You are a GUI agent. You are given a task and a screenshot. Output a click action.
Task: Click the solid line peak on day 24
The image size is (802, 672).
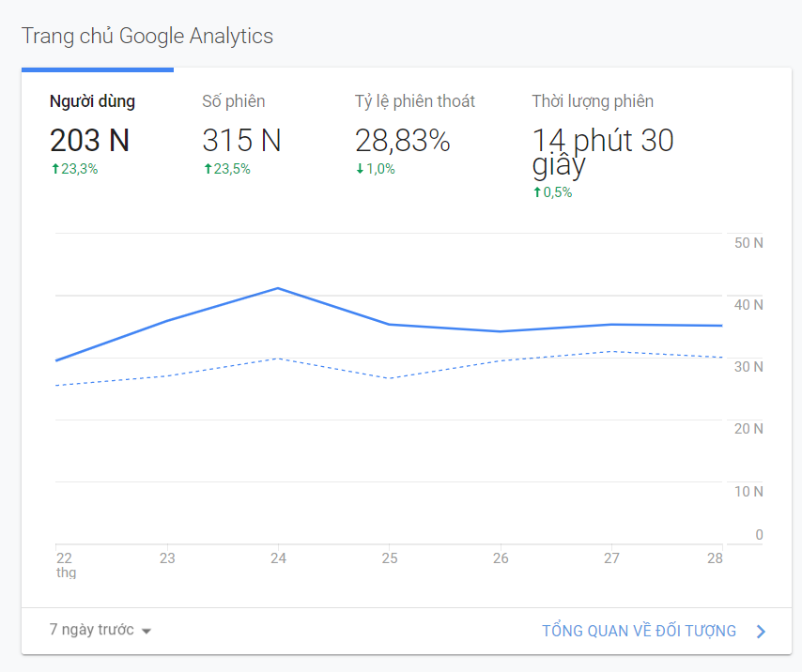[x=278, y=288]
